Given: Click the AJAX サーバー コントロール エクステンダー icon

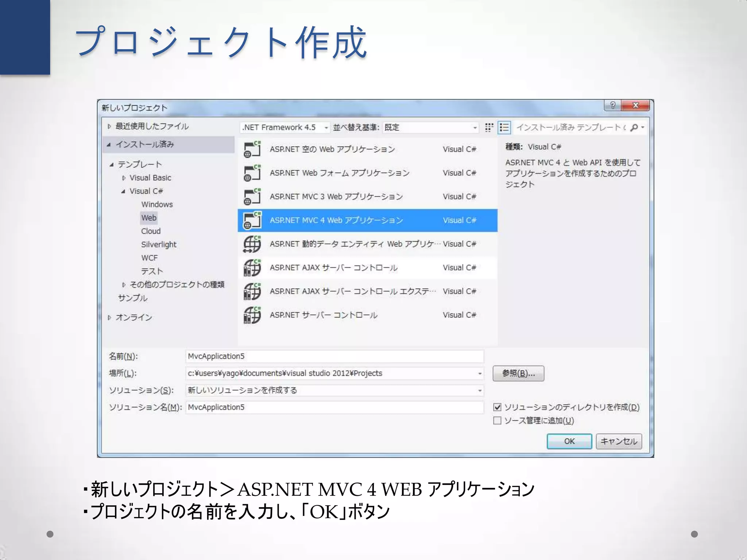Looking at the screenshot, I should tap(252, 291).
